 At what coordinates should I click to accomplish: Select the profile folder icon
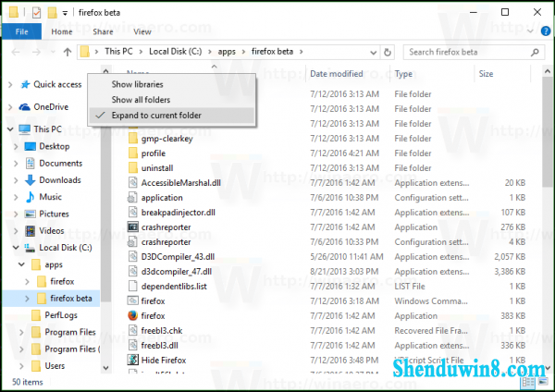click(x=132, y=153)
